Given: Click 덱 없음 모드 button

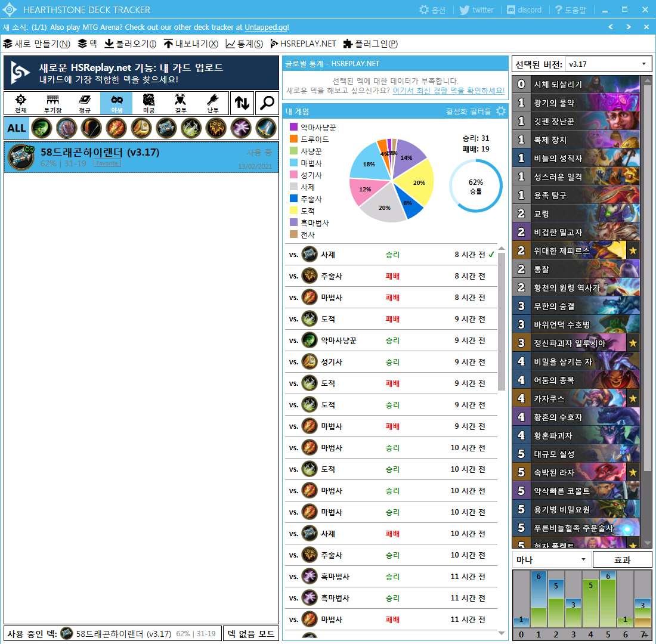Looking at the screenshot, I should [x=251, y=633].
